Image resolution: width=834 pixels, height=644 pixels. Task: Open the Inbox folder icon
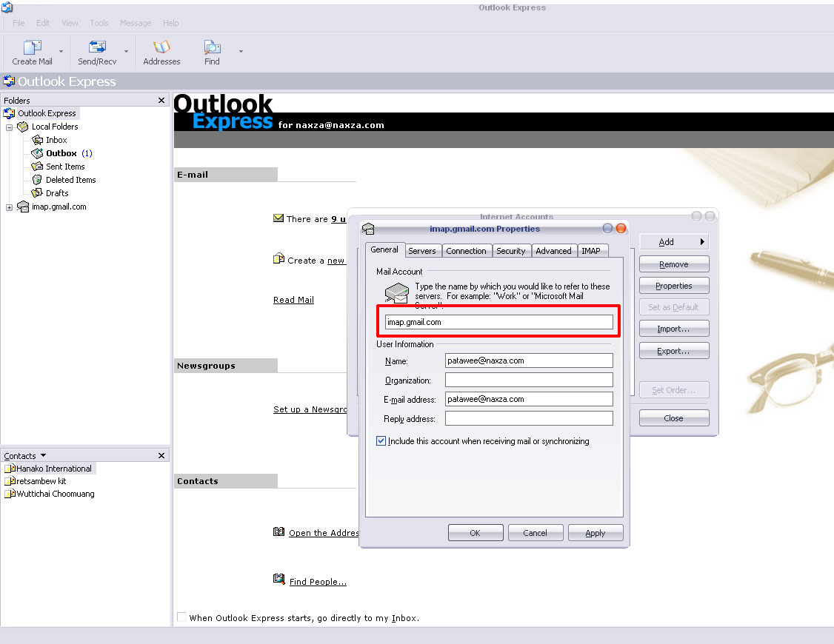click(x=37, y=140)
